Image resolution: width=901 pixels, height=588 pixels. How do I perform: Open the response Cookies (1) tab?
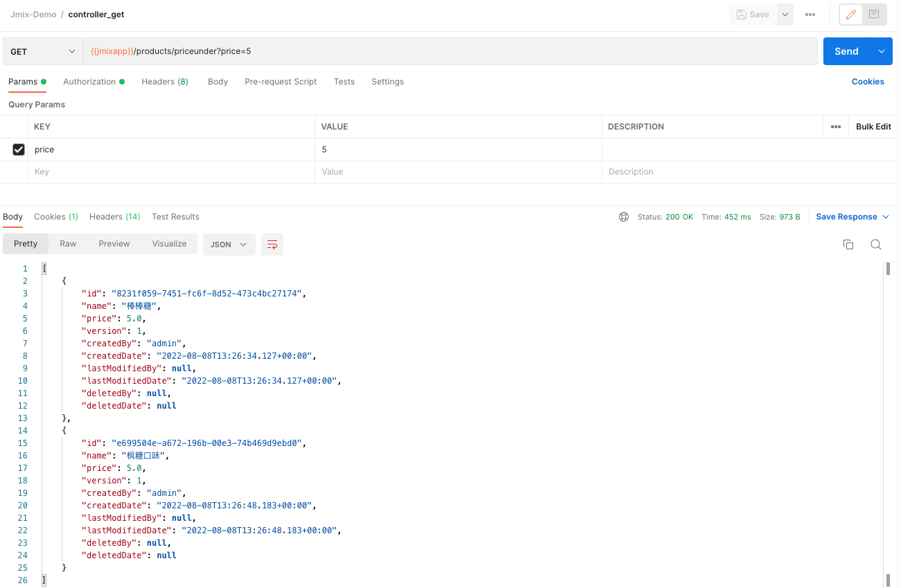click(56, 217)
